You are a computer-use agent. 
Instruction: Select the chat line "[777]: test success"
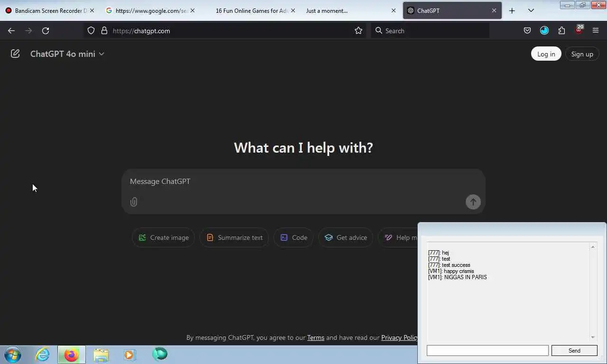coord(449,265)
